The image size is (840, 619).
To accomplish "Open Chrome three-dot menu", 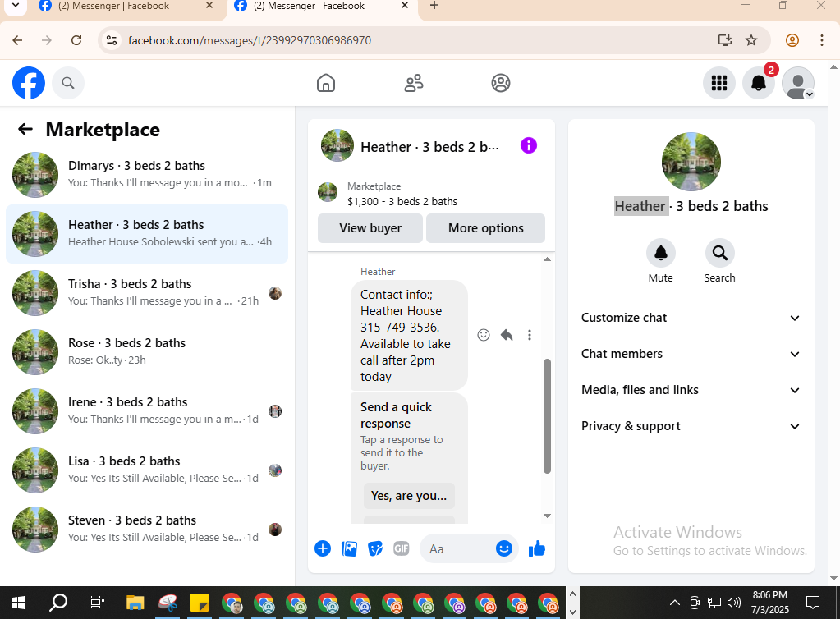I will click(822, 40).
